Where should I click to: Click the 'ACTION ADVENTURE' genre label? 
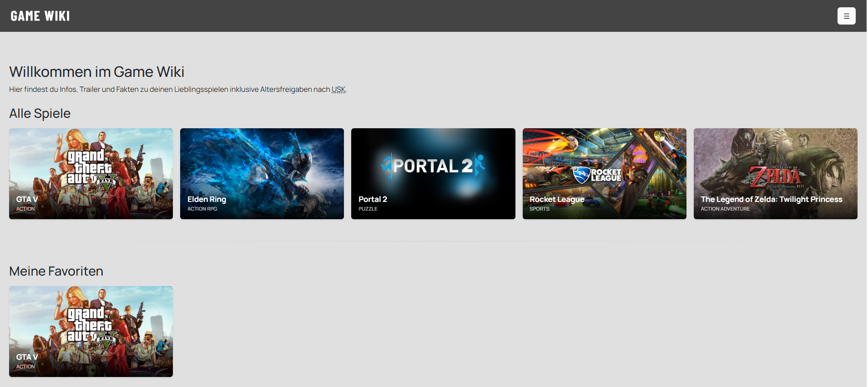pos(725,209)
